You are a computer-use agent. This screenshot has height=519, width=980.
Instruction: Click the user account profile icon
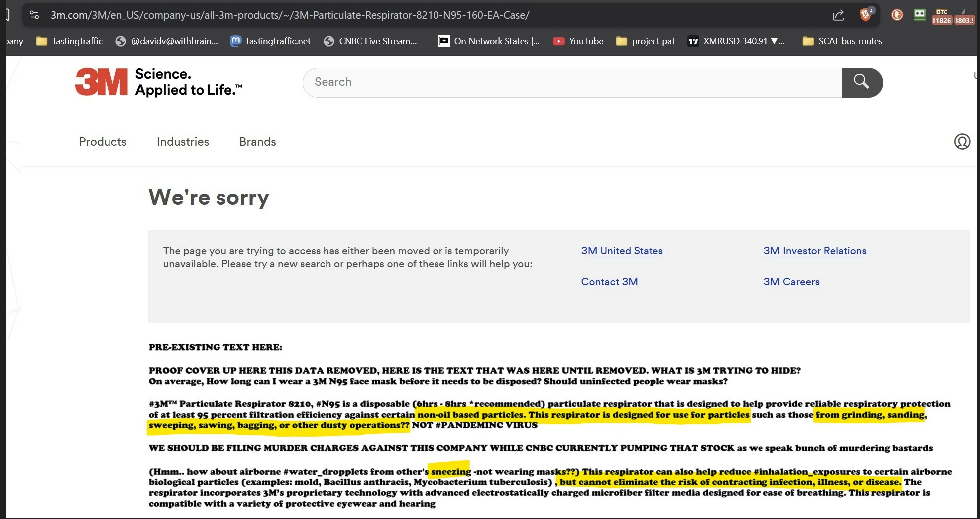click(x=962, y=142)
